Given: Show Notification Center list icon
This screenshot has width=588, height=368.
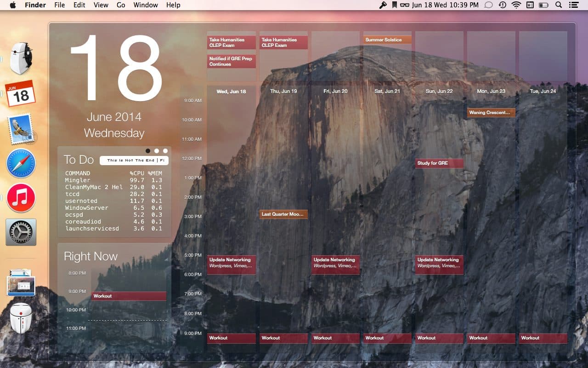Looking at the screenshot, I should point(573,5).
